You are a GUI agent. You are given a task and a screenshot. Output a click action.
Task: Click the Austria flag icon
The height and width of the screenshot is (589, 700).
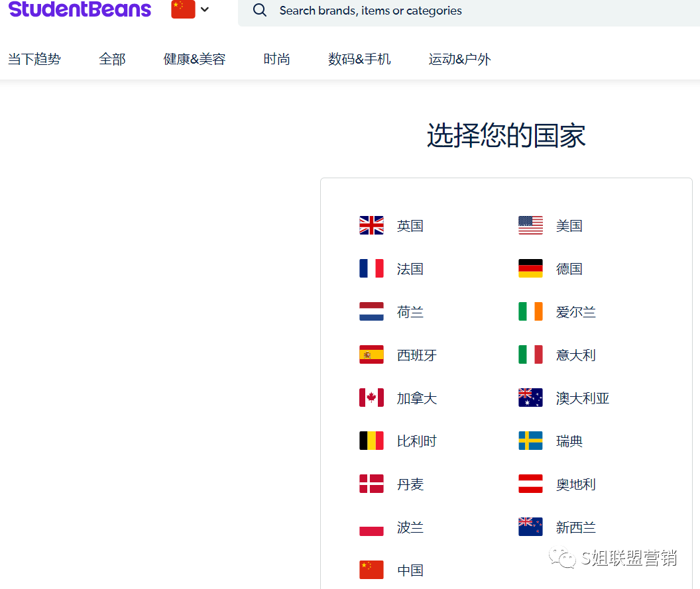pyautogui.click(x=530, y=484)
